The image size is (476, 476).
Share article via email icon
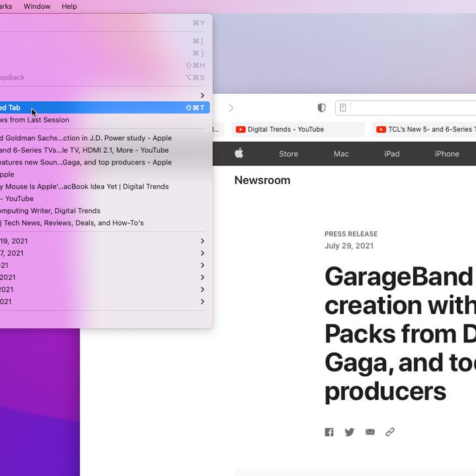(370, 432)
